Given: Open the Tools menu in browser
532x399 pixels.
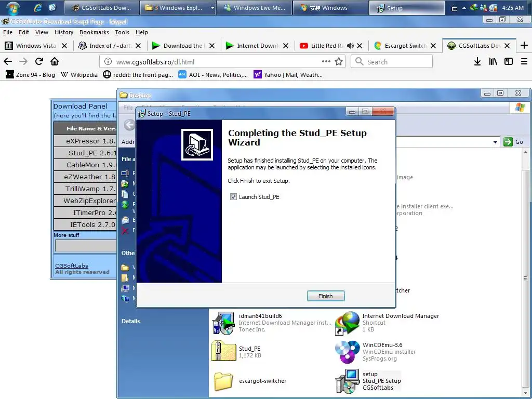Looking at the screenshot, I should pos(122,32).
